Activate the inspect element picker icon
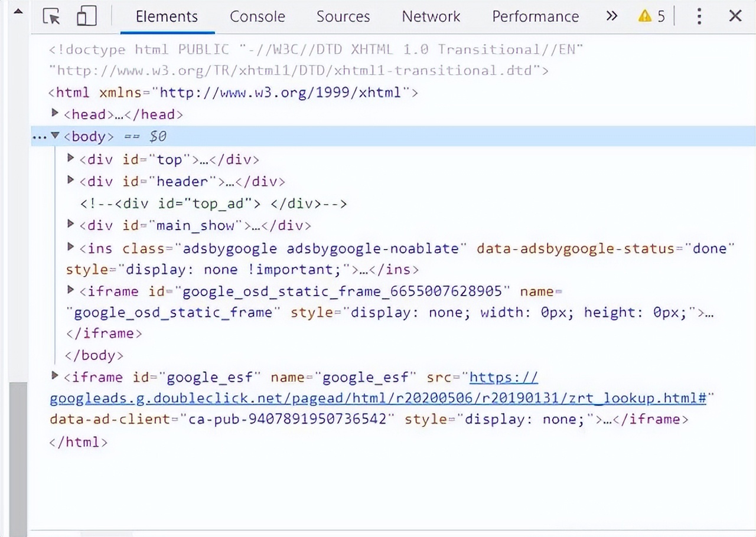 [52, 17]
